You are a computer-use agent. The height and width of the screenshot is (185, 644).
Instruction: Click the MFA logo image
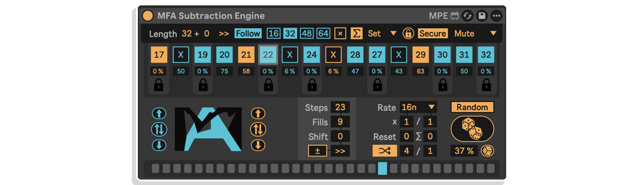tap(208, 129)
